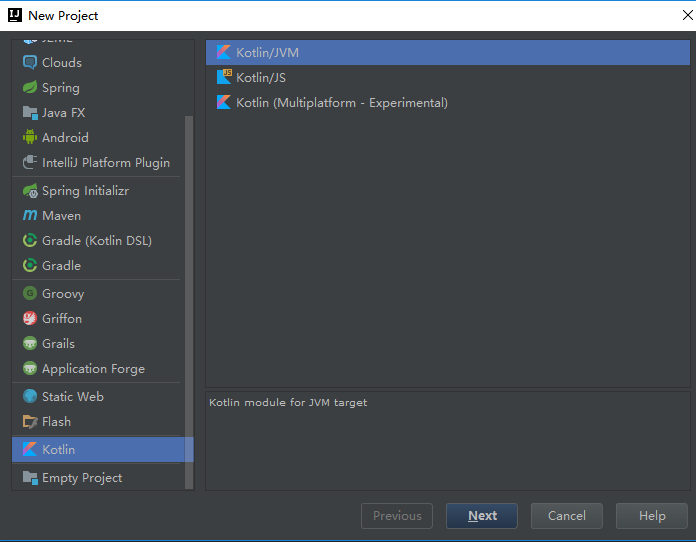This screenshot has height=542, width=696.
Task: Click the Android robot icon
Action: coord(30,137)
